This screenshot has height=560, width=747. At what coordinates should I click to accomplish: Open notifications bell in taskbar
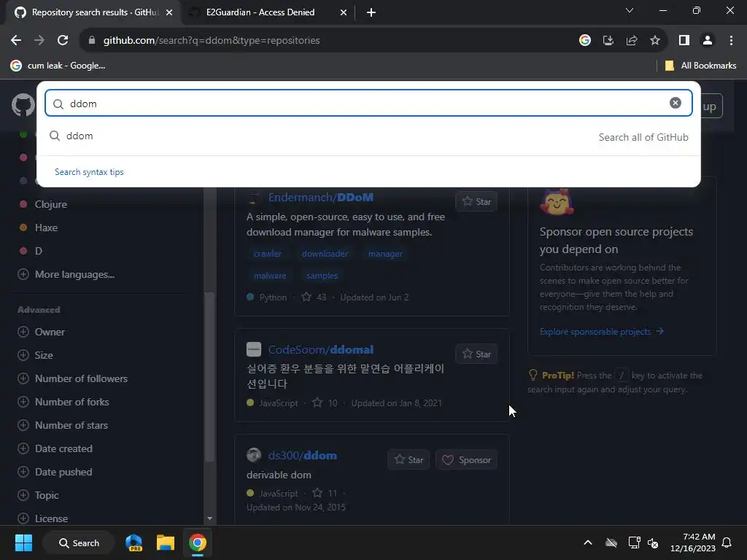[x=727, y=542]
